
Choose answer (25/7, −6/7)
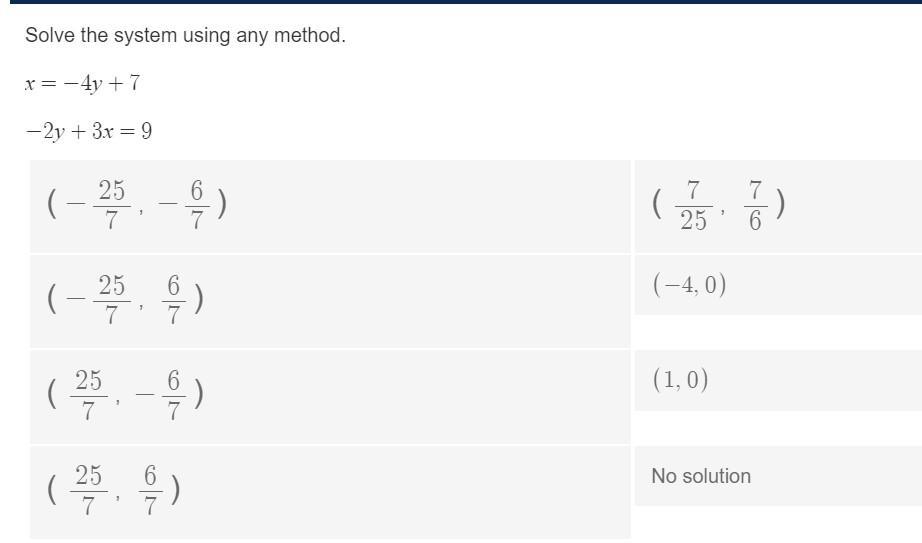click(x=126, y=394)
